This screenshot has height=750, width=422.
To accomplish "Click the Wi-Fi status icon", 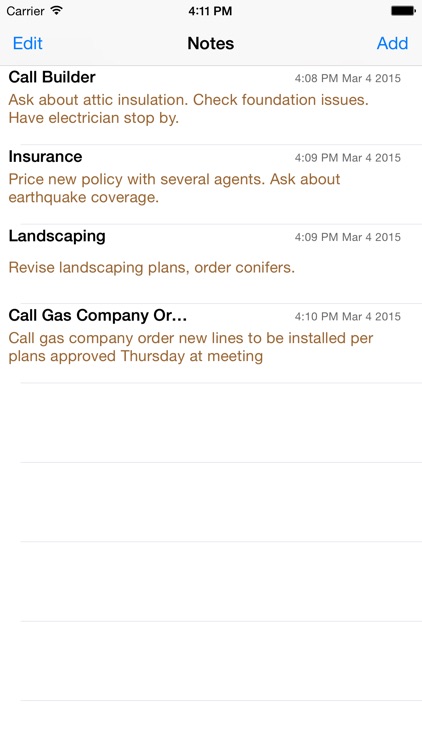I will 56,11.
